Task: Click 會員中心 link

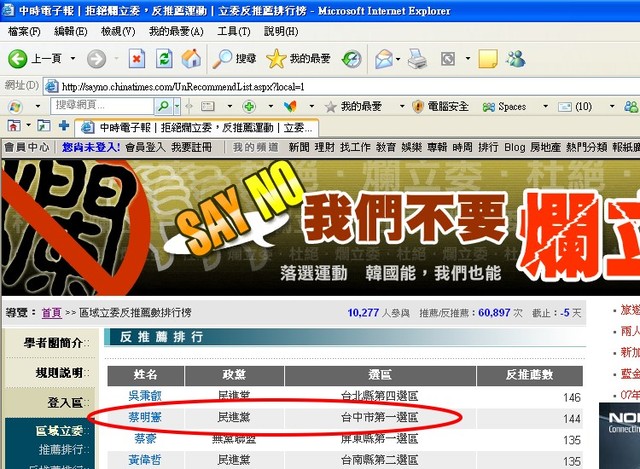Action: pyautogui.click(x=27, y=147)
